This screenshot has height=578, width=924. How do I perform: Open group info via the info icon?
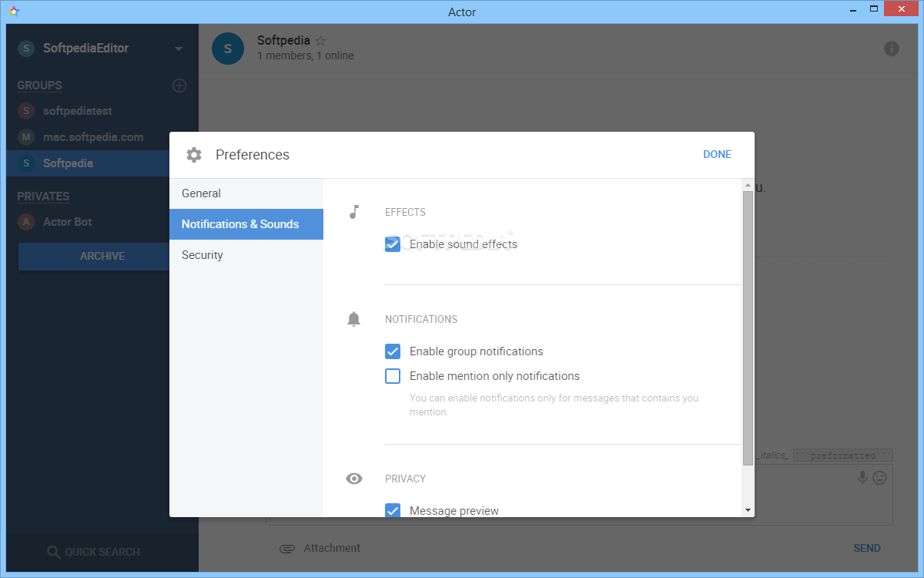892,49
